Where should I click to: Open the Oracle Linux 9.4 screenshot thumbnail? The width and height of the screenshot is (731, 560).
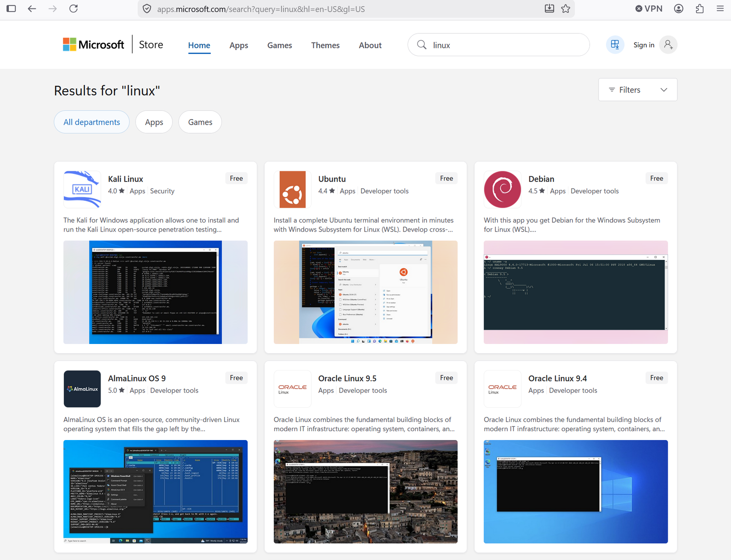pos(575,491)
